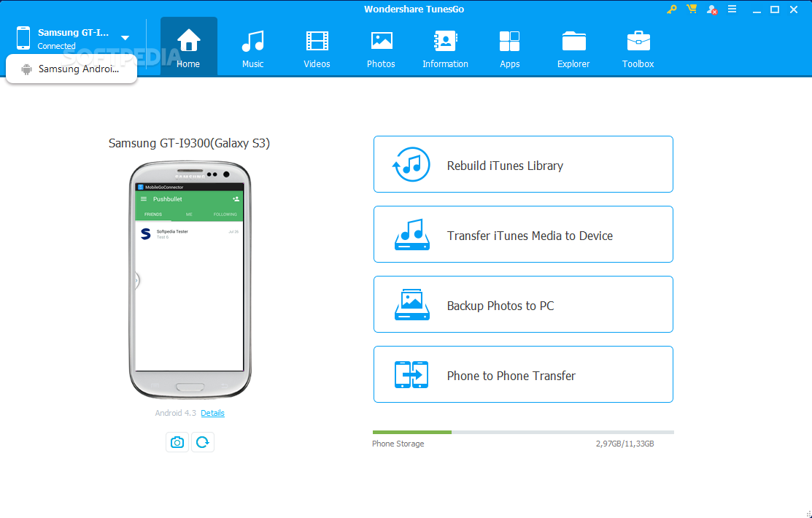
Task: Click the user account icon
Action: click(712, 9)
